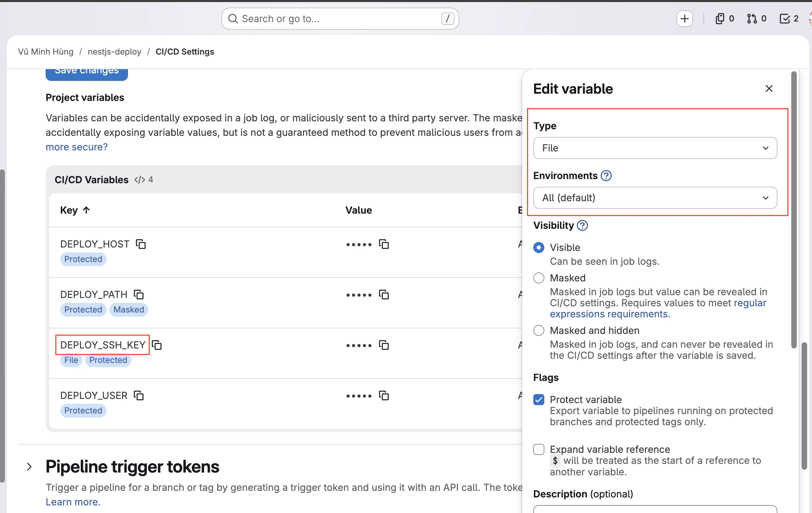Click the Value column header
The image size is (812, 513).
(359, 210)
